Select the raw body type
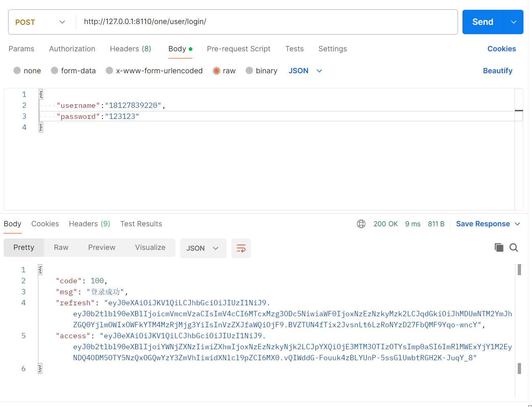 click(x=224, y=71)
